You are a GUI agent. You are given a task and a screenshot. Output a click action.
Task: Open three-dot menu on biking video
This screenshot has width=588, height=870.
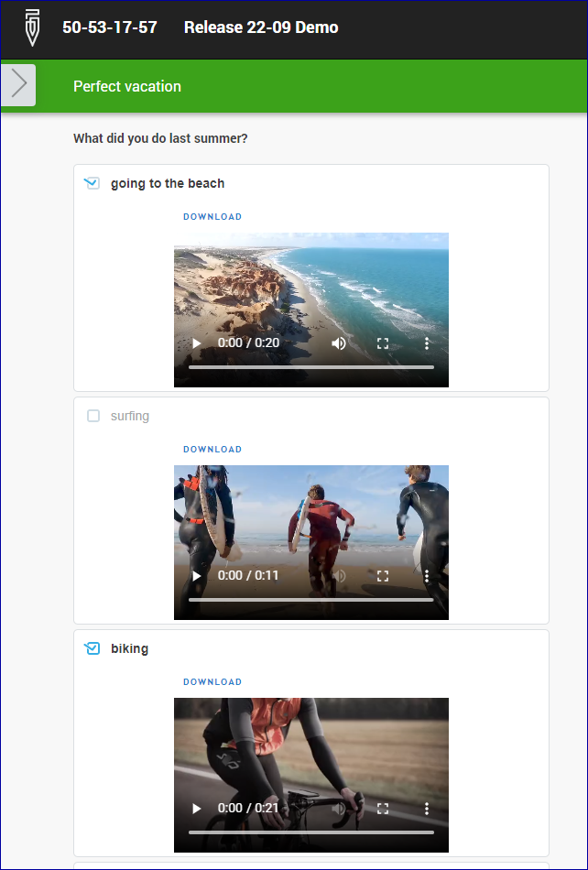(x=427, y=808)
